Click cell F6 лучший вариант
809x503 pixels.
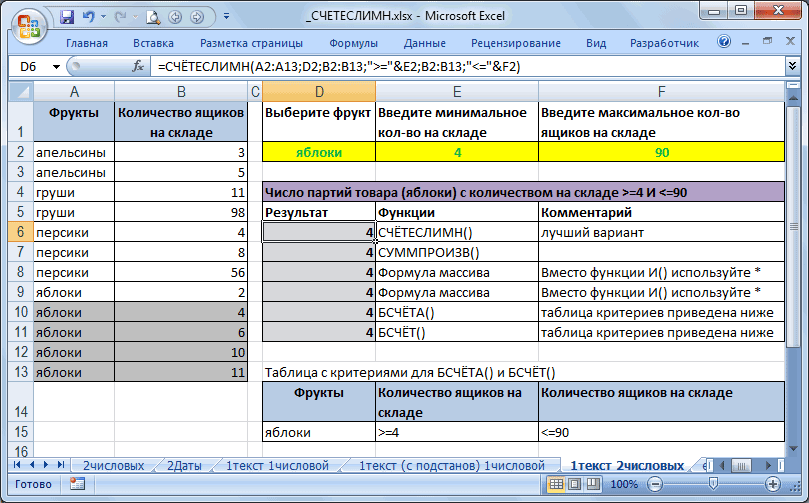click(661, 232)
